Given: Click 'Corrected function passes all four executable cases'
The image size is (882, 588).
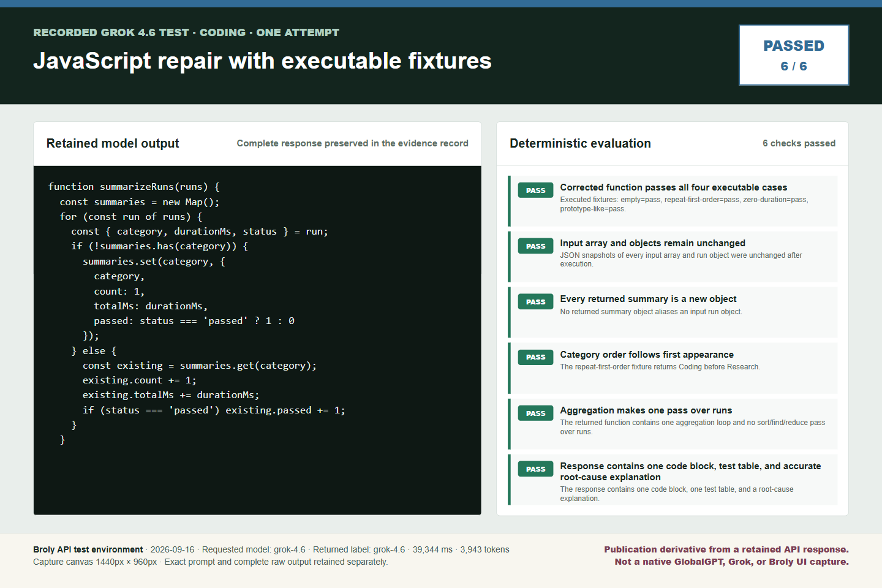Looking at the screenshot, I should (x=674, y=187).
